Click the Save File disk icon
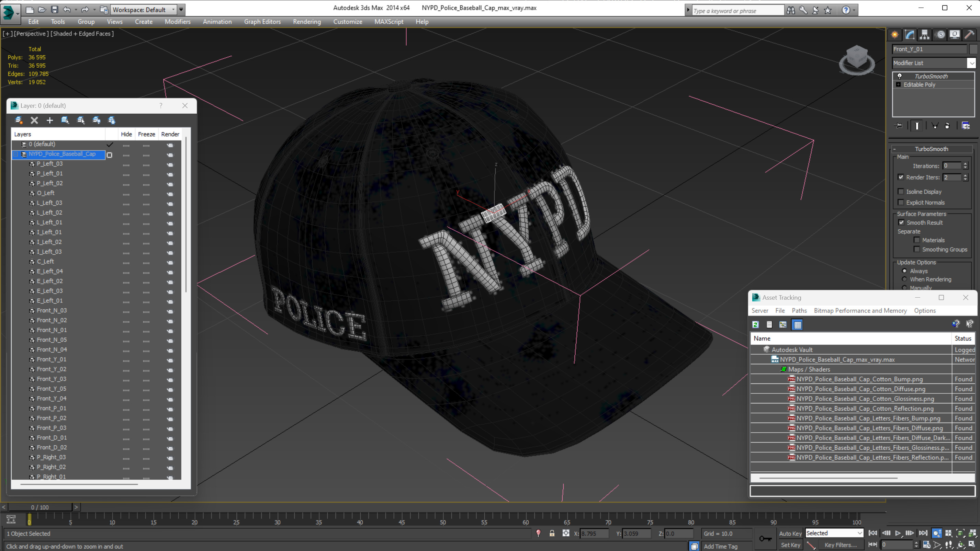 point(54,10)
